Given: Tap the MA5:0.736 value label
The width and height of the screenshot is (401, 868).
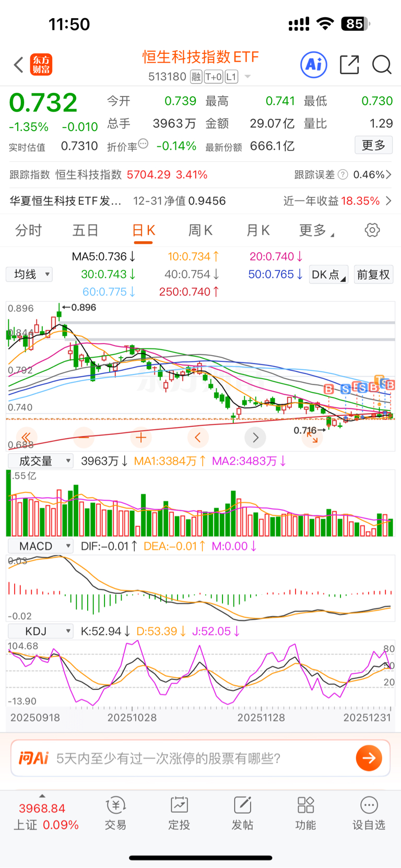Looking at the screenshot, I should point(104,256).
